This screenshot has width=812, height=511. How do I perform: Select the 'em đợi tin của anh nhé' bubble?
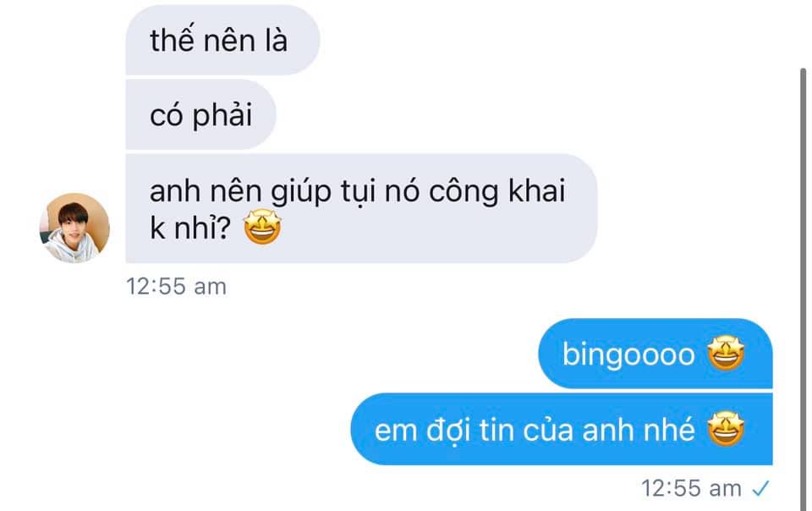[562, 429]
